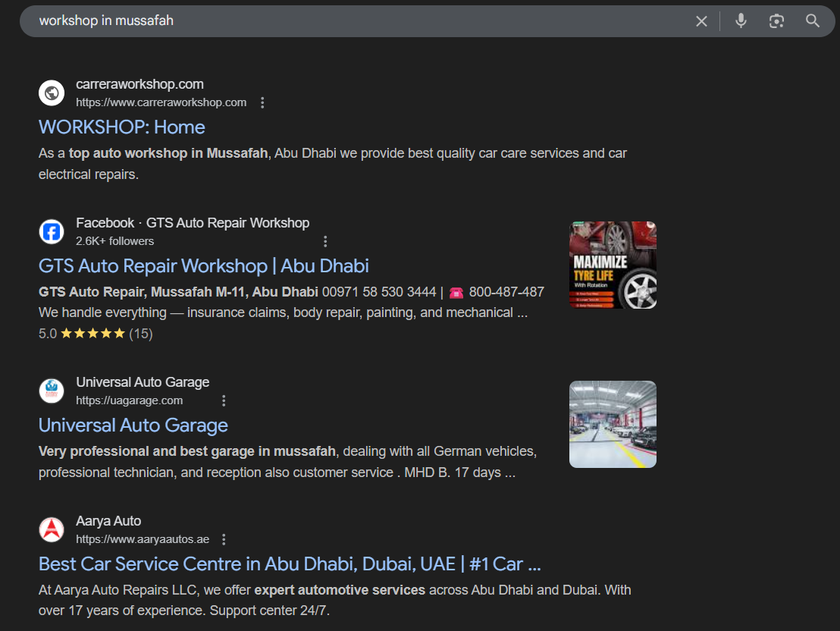Click the Facebook logo beside GTS Auto Repair
This screenshot has height=631, width=840.
pos(52,231)
